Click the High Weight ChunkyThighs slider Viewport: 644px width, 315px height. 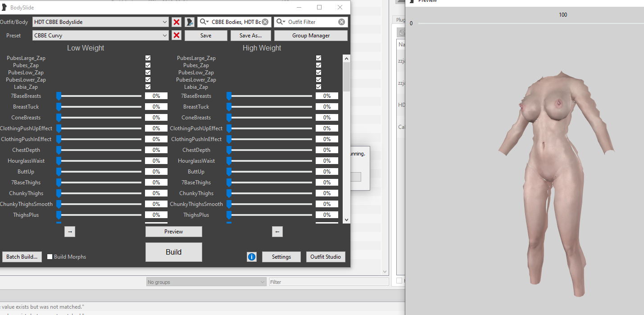click(269, 193)
